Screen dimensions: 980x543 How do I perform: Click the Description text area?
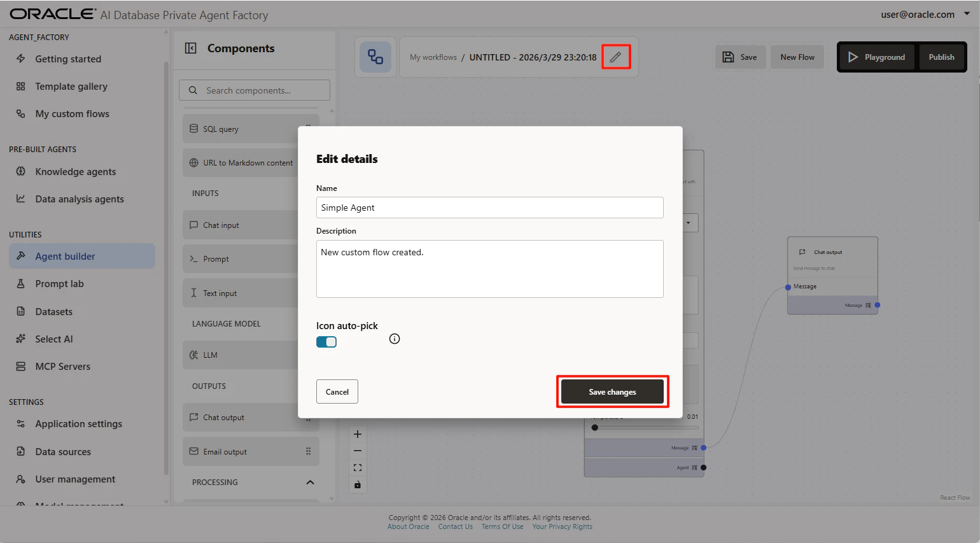[490, 269]
